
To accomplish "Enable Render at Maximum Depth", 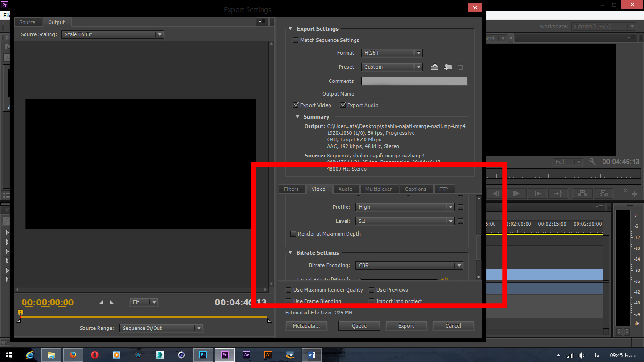I will [x=293, y=234].
